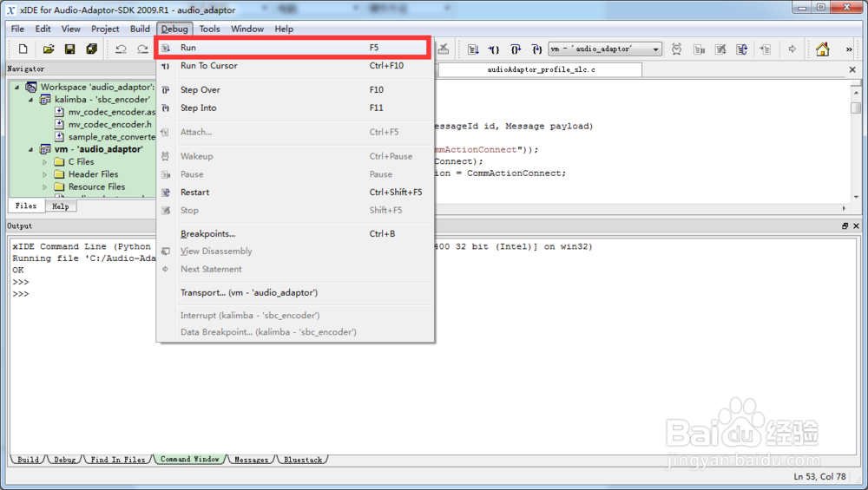
Task: Expand the Resource Files folder
Action: (x=45, y=187)
